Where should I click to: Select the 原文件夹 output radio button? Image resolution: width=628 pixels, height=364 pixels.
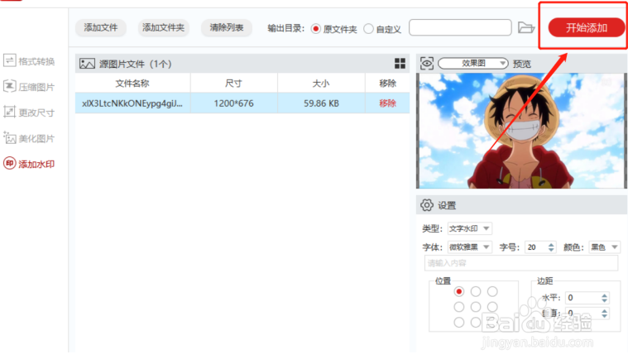pos(315,29)
